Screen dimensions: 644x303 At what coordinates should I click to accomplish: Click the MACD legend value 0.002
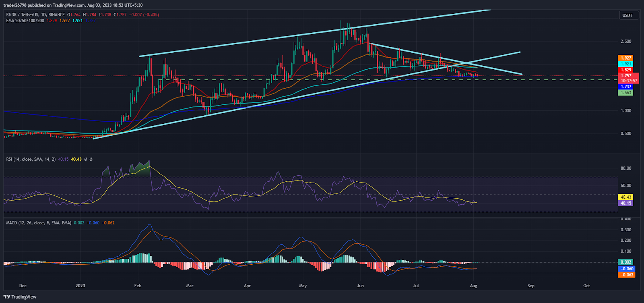coord(79,223)
